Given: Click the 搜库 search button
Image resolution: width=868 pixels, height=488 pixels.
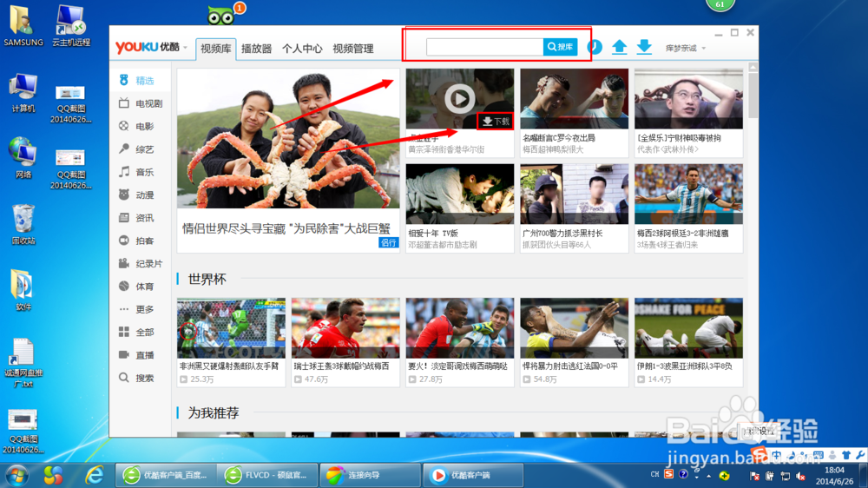Looking at the screenshot, I should point(560,47).
